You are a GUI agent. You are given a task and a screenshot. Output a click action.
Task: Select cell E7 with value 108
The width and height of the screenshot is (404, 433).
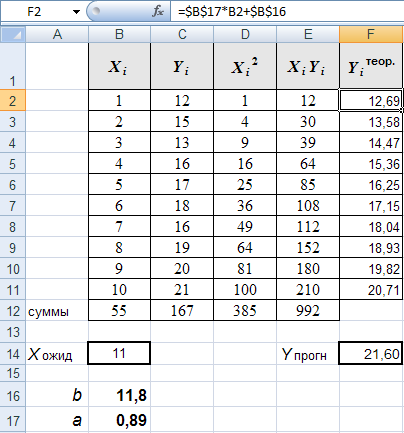pyautogui.click(x=308, y=206)
